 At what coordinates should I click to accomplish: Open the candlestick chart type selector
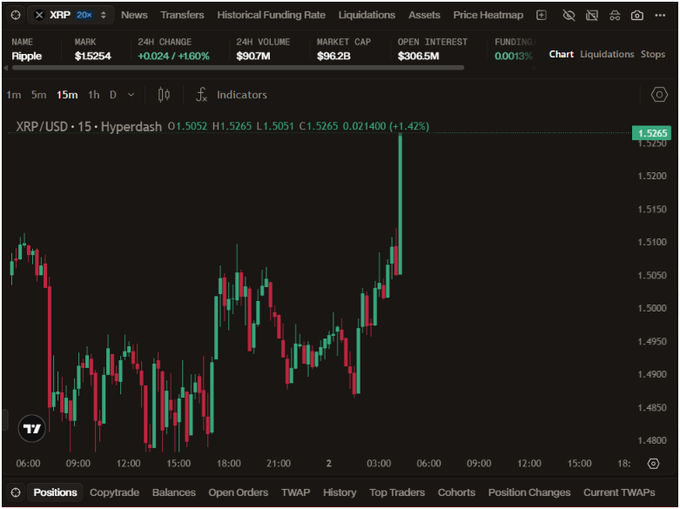[x=164, y=95]
